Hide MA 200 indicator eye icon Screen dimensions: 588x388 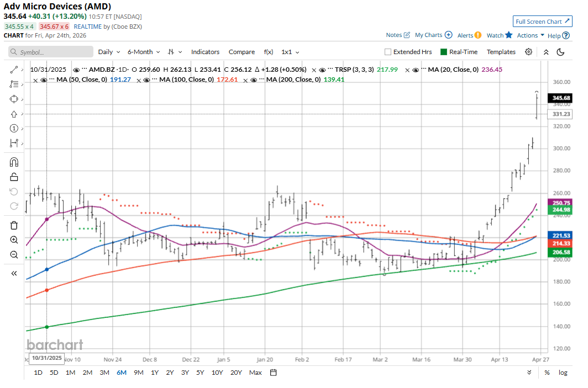(253, 80)
